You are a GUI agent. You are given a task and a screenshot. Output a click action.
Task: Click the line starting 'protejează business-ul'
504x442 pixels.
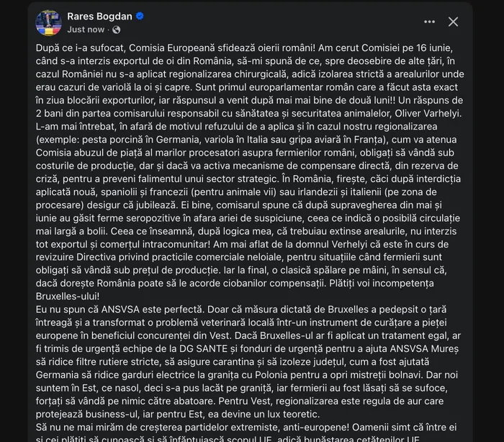[x=178, y=414]
